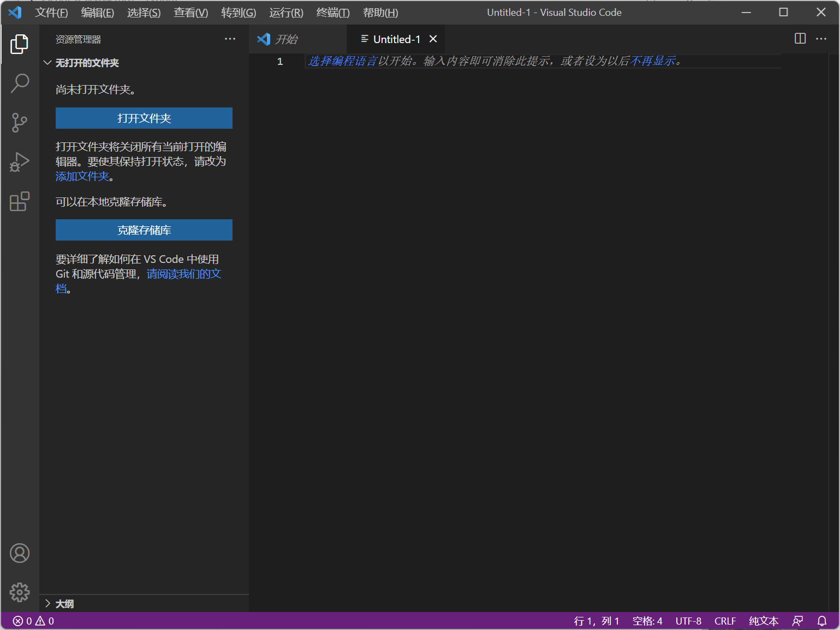Open the 查看(V) menu
The height and width of the screenshot is (630, 840).
point(191,13)
